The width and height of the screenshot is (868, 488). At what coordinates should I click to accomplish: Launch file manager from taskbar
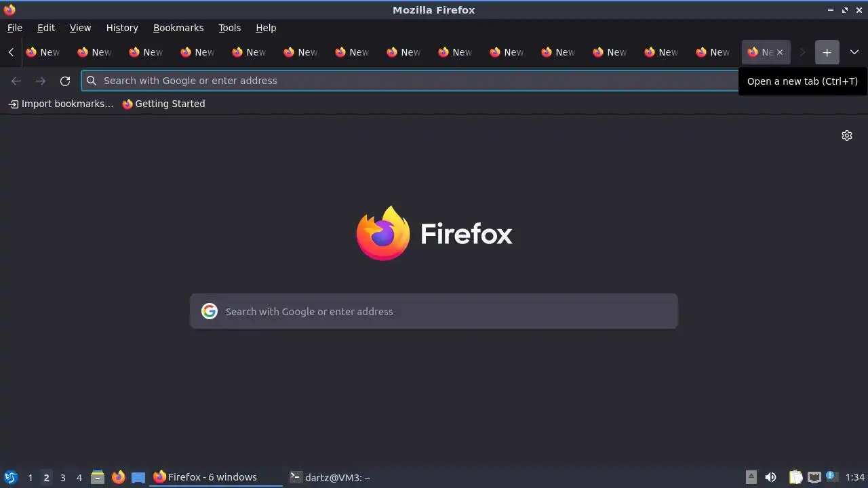click(98, 477)
